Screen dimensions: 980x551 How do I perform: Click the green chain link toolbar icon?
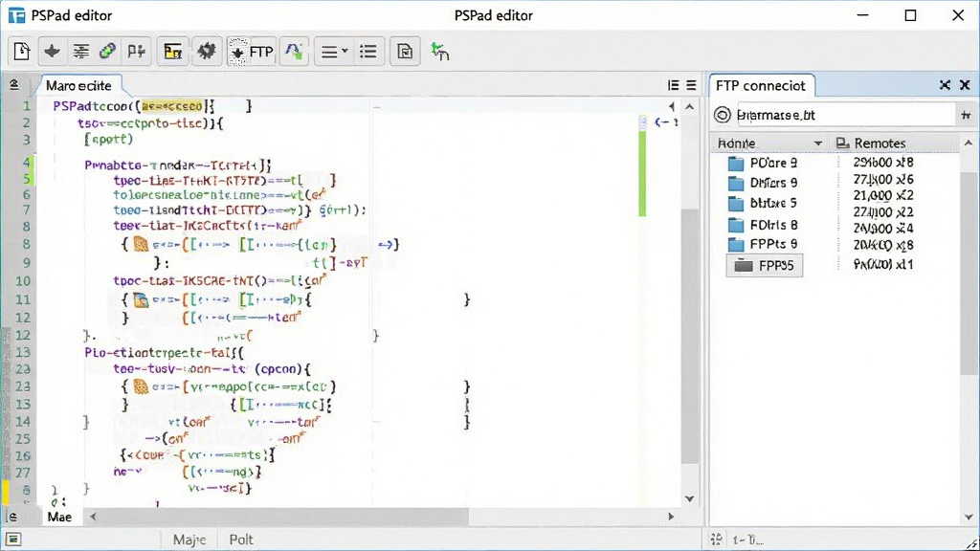click(107, 51)
